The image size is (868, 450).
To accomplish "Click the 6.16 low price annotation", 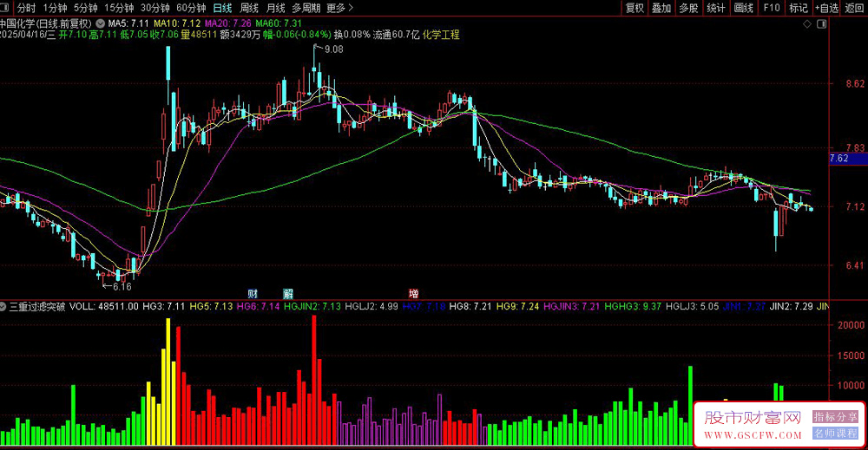I will 122,286.
